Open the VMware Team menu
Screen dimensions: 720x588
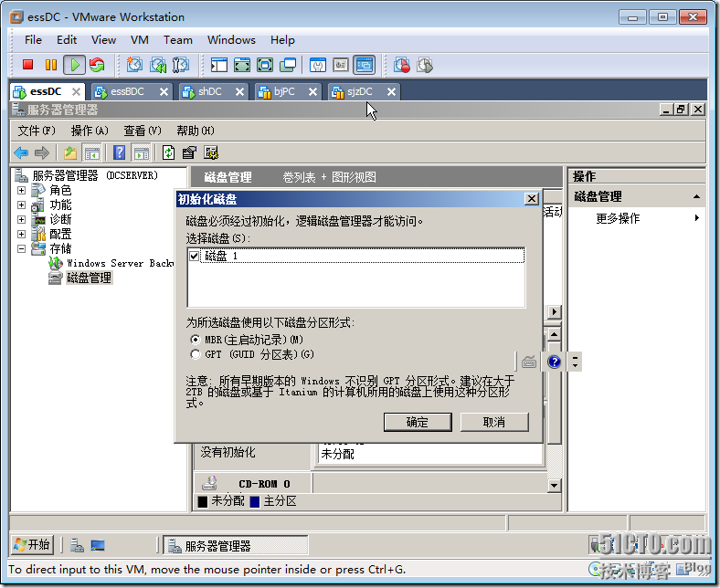pyautogui.click(x=177, y=40)
